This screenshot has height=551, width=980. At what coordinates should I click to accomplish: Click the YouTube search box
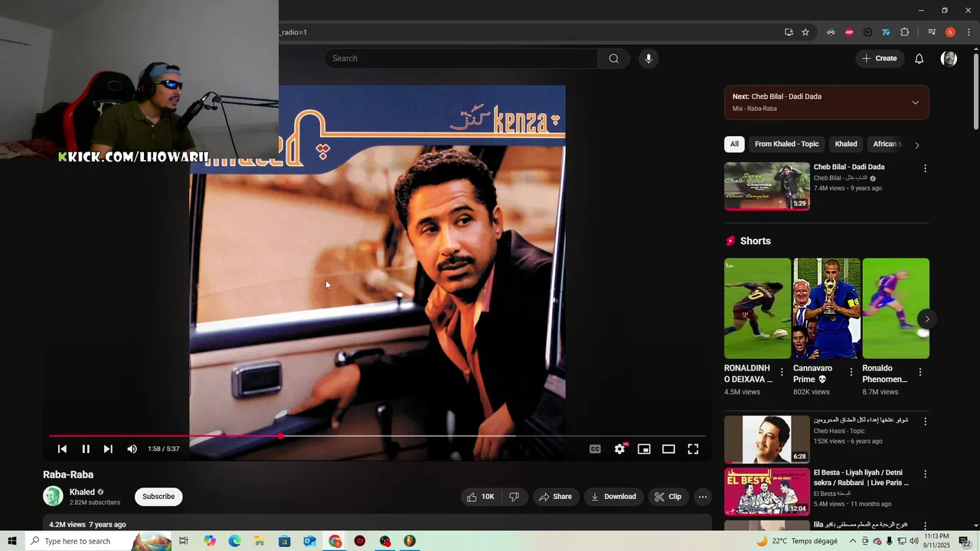tap(461, 58)
